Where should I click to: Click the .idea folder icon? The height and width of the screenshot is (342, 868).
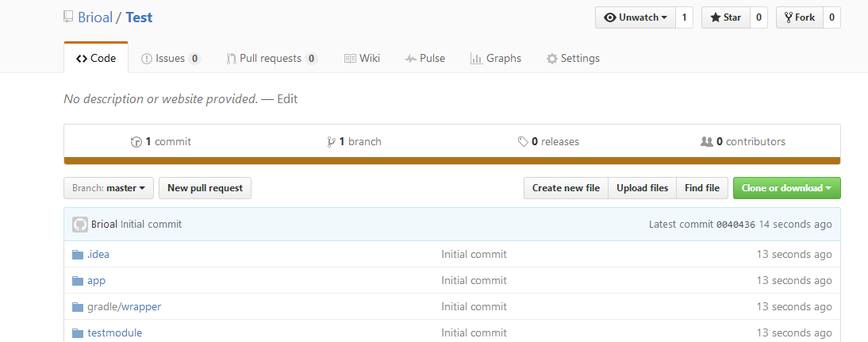(78, 255)
